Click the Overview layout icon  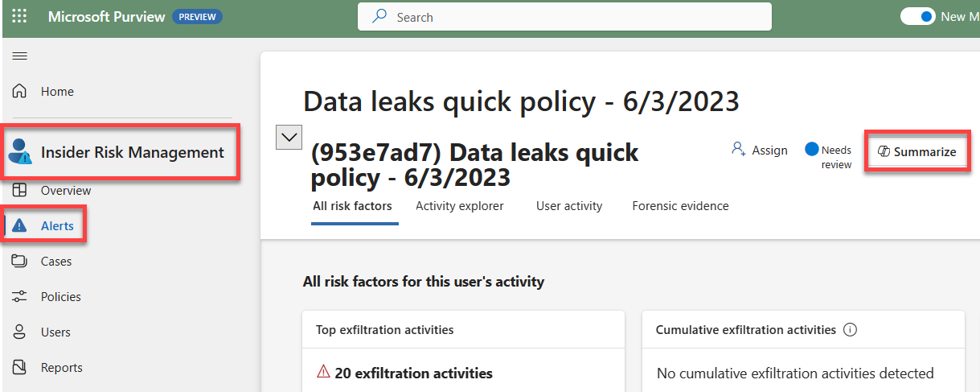20,191
